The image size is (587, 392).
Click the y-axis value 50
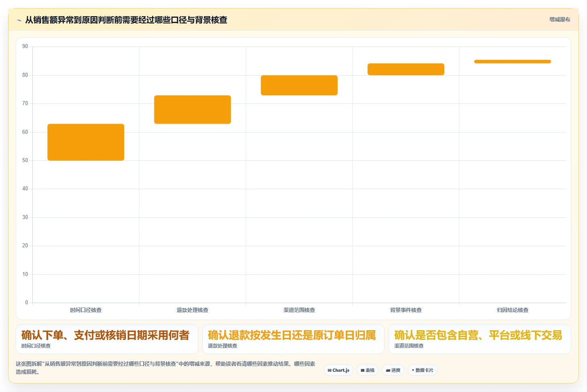pos(25,160)
